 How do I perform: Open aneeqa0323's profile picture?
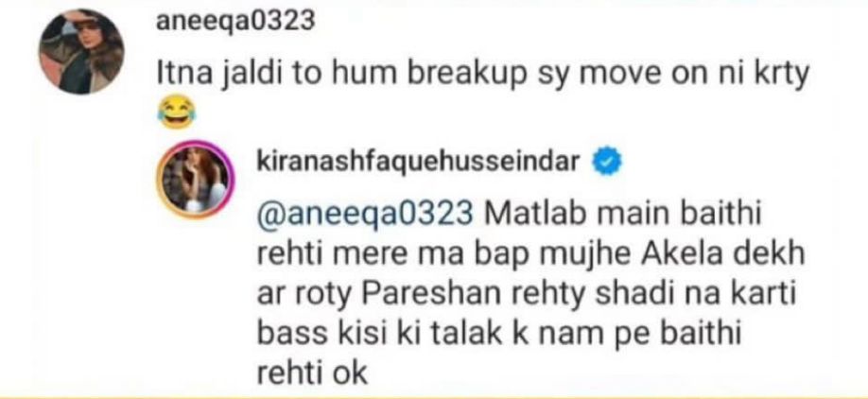click(81, 51)
